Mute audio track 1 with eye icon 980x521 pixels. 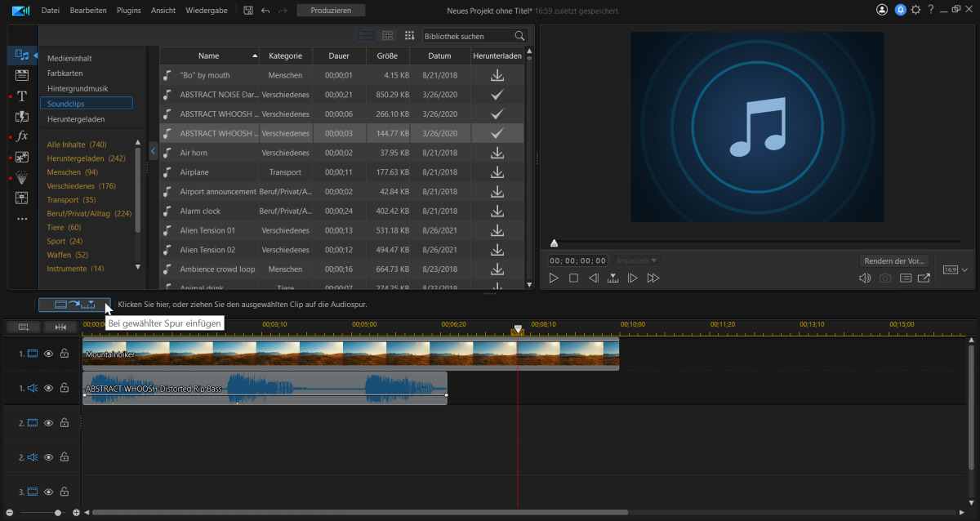48,388
